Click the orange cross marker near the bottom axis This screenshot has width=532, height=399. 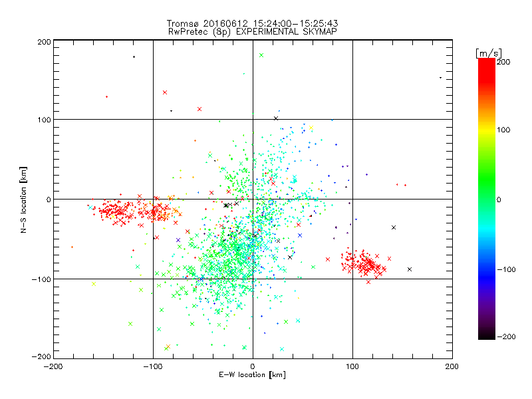[168, 346]
